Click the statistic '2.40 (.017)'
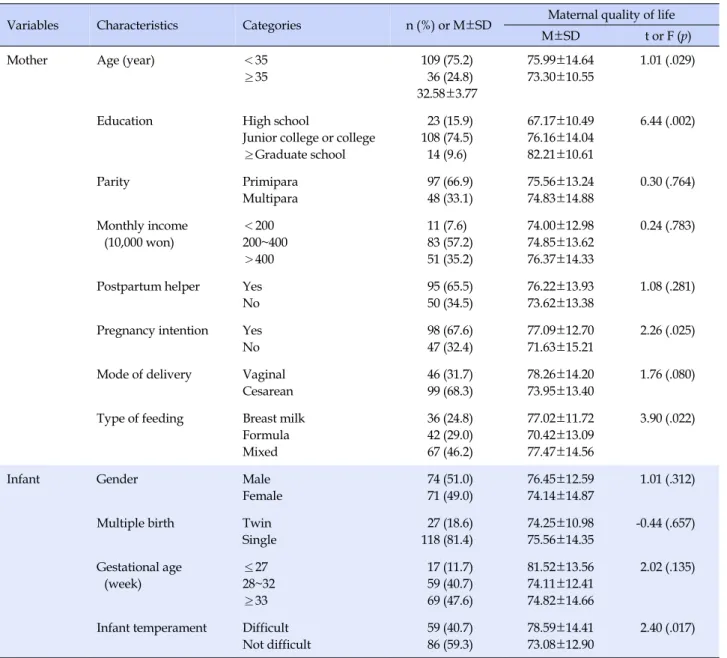727x658 pixels. [x=668, y=628]
